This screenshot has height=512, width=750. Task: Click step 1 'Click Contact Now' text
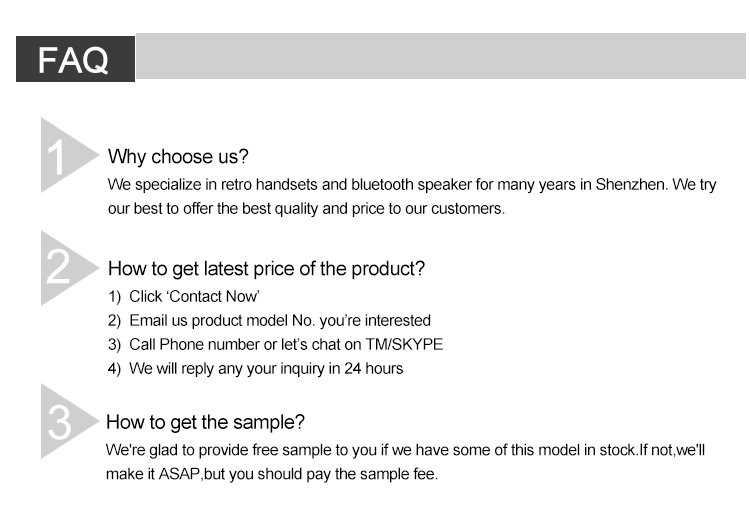(184, 297)
